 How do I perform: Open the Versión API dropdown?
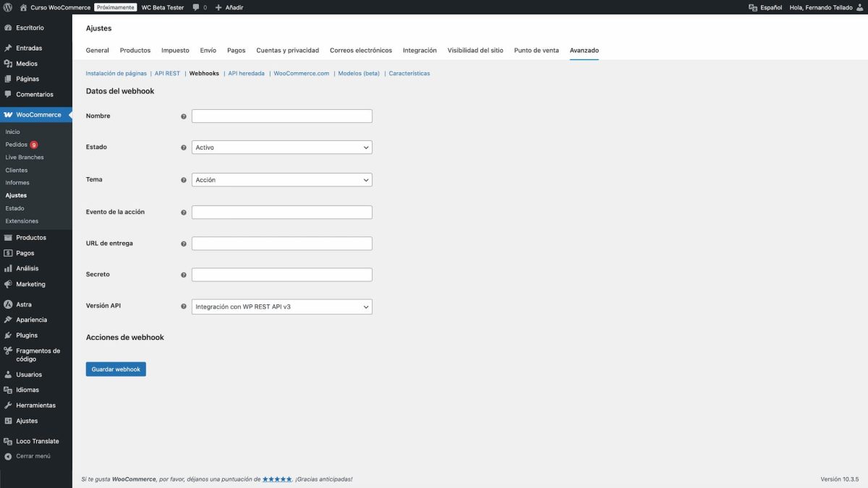281,306
